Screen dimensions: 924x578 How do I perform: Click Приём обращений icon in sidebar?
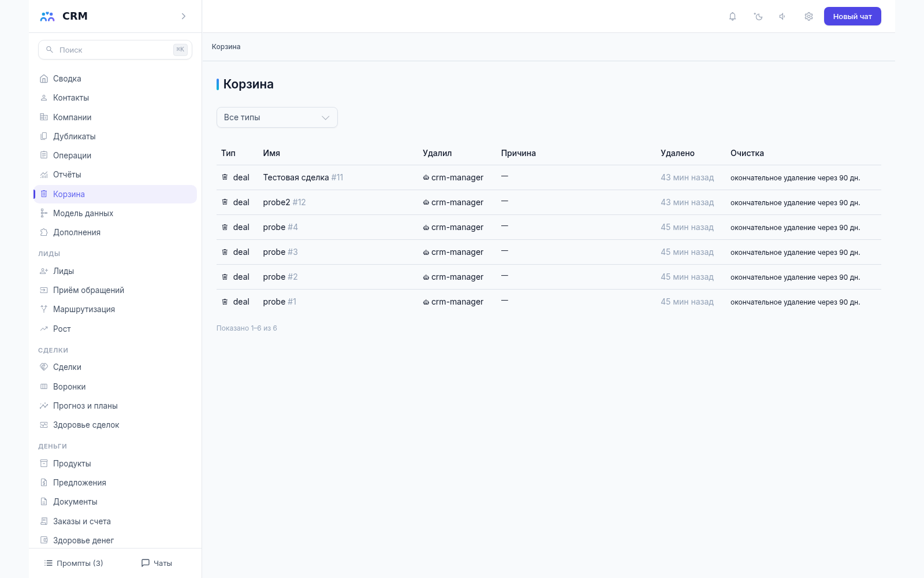click(44, 290)
